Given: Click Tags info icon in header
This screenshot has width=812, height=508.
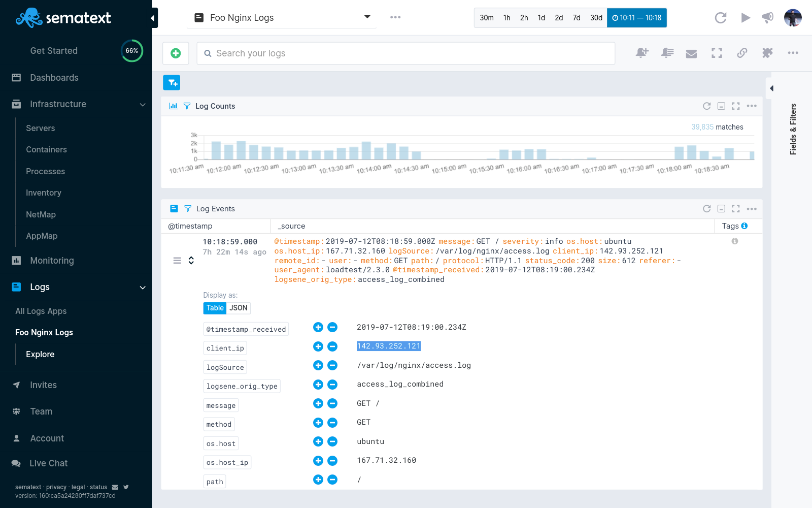Looking at the screenshot, I should click(x=744, y=226).
